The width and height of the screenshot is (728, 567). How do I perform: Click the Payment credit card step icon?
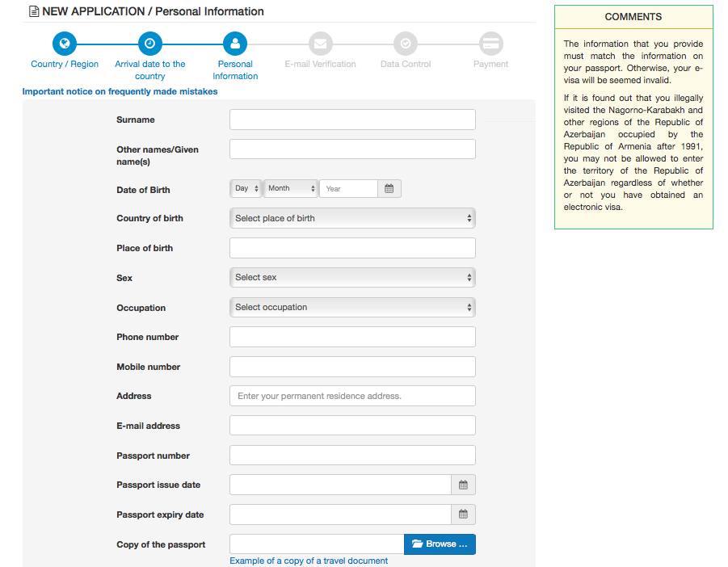pos(490,44)
